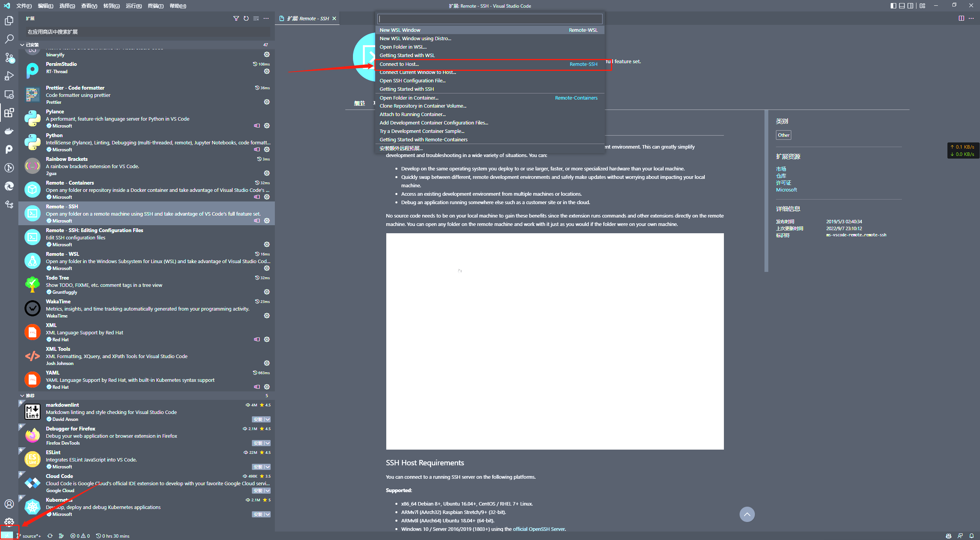This screenshot has height=540, width=980.
Task: Click the WakaTime 0 hrs 30 mins status
Action: [113, 536]
